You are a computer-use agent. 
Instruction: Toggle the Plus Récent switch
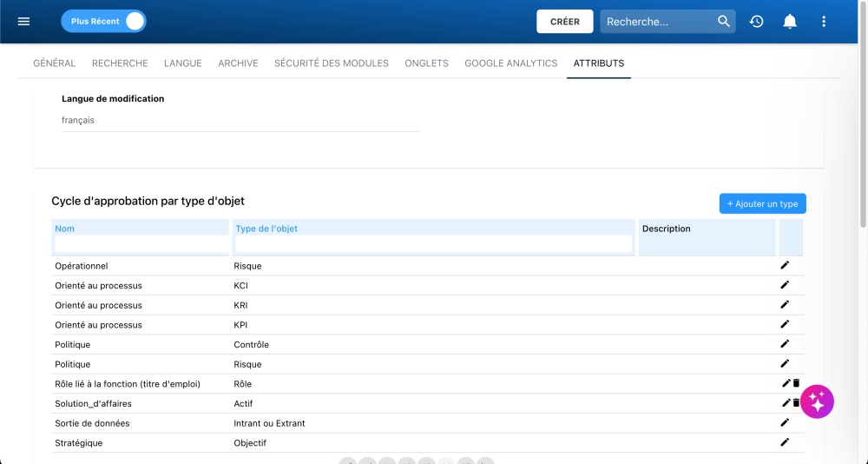click(103, 22)
